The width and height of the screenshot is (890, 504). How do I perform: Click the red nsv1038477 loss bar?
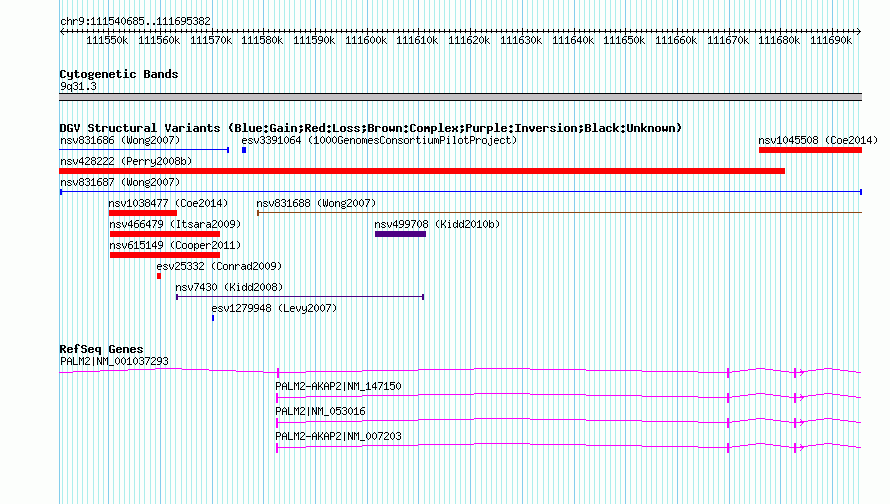pyautogui.click(x=143, y=213)
